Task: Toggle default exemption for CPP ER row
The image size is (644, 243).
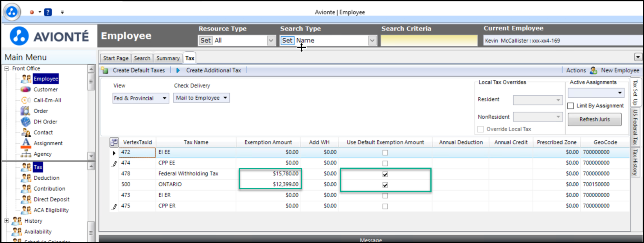Action: pyautogui.click(x=385, y=206)
